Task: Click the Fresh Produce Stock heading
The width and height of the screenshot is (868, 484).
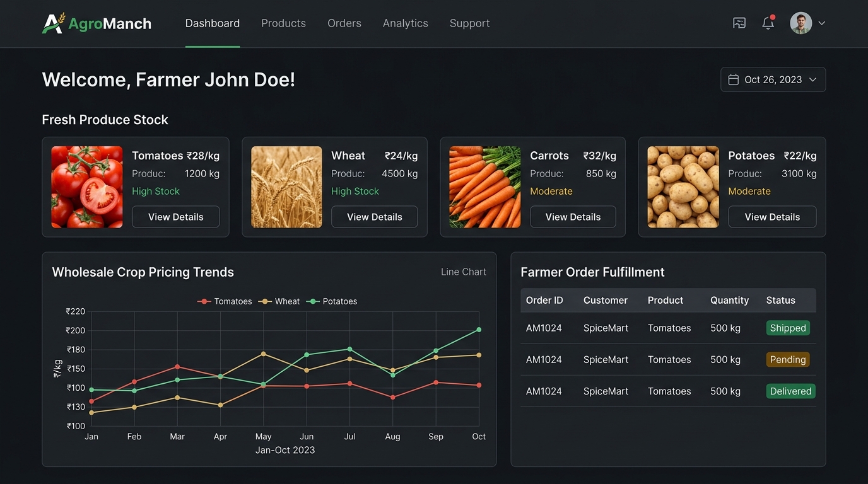Action: [105, 120]
